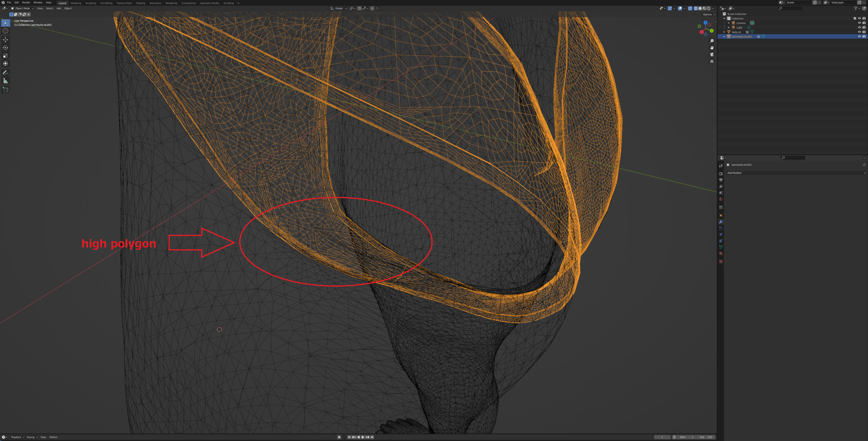Image resolution: width=868 pixels, height=441 pixels.
Task: Switch to Rendered viewport shading
Action: coord(709,8)
